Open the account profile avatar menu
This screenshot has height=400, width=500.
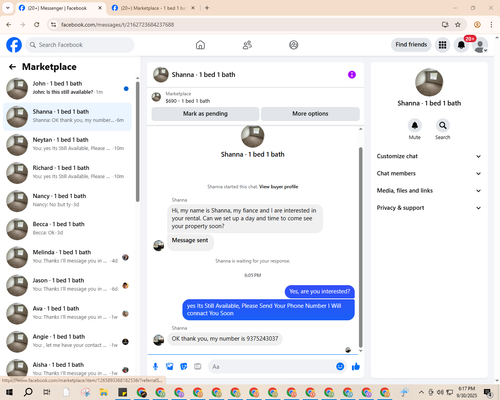(x=480, y=45)
